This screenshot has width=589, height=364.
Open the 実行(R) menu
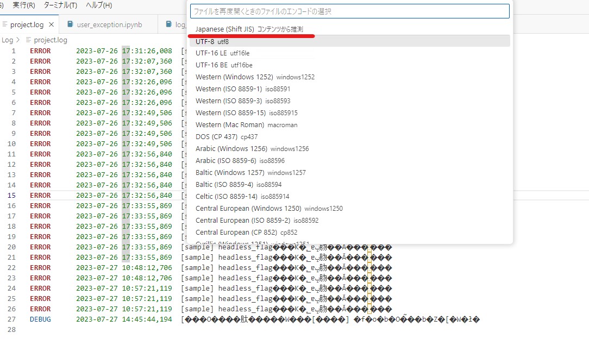point(23,5)
